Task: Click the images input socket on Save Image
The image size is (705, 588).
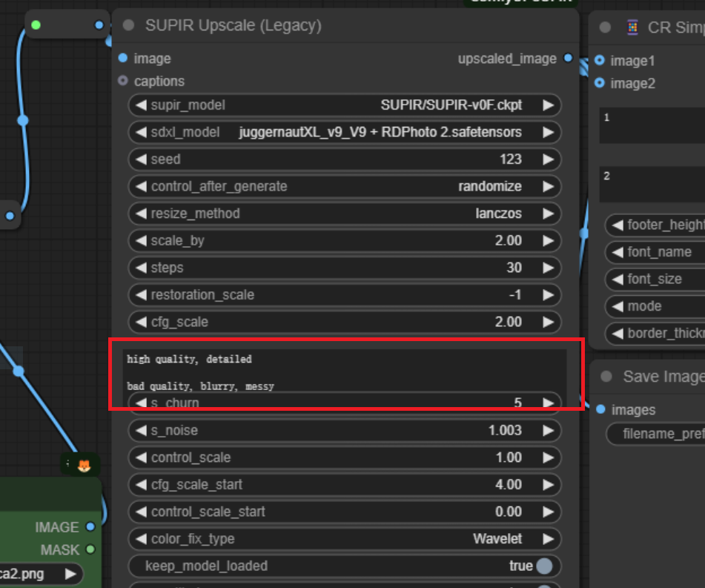Action: point(599,409)
